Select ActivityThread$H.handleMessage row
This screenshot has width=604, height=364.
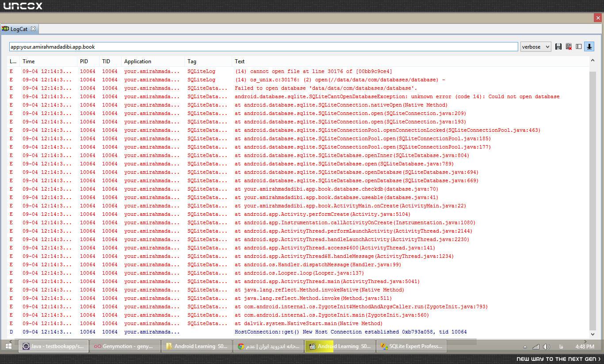click(x=298, y=256)
